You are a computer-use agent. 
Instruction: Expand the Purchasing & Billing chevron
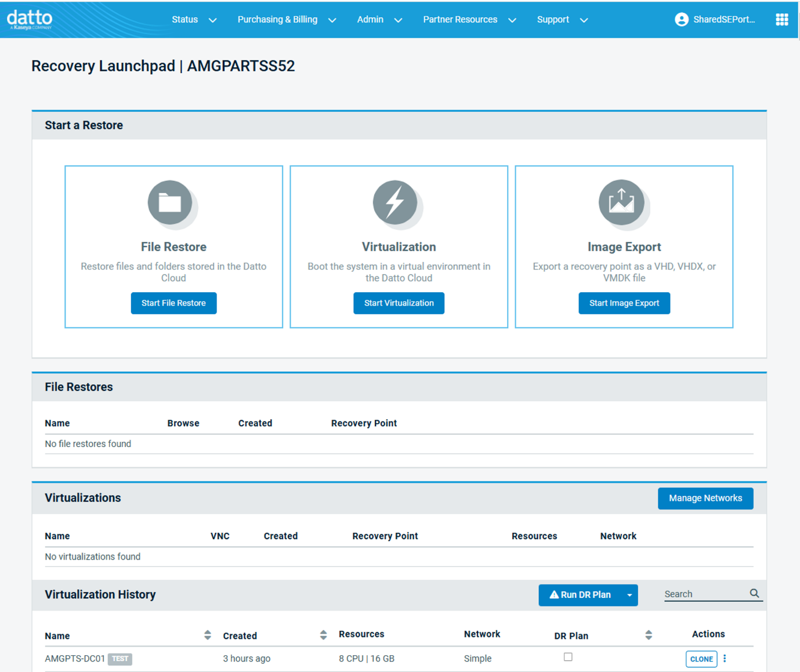(x=332, y=20)
